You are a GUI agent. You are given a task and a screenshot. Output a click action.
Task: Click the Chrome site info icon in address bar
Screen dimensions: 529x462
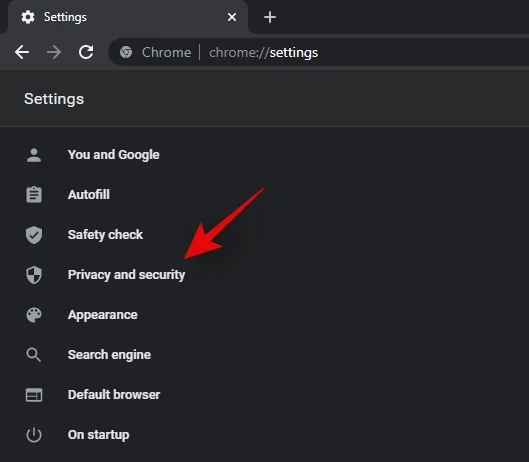126,52
